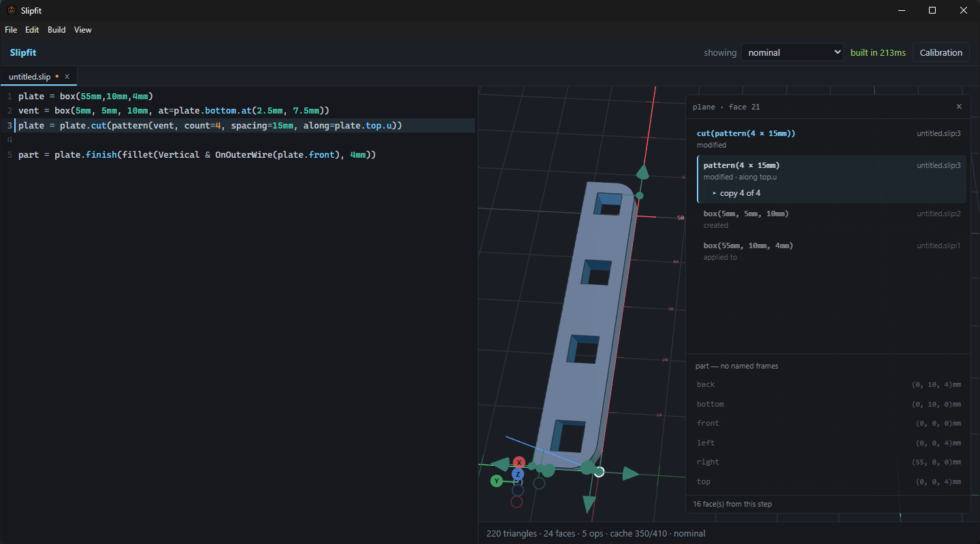
Task: Open the Build menu
Action: click(x=56, y=30)
